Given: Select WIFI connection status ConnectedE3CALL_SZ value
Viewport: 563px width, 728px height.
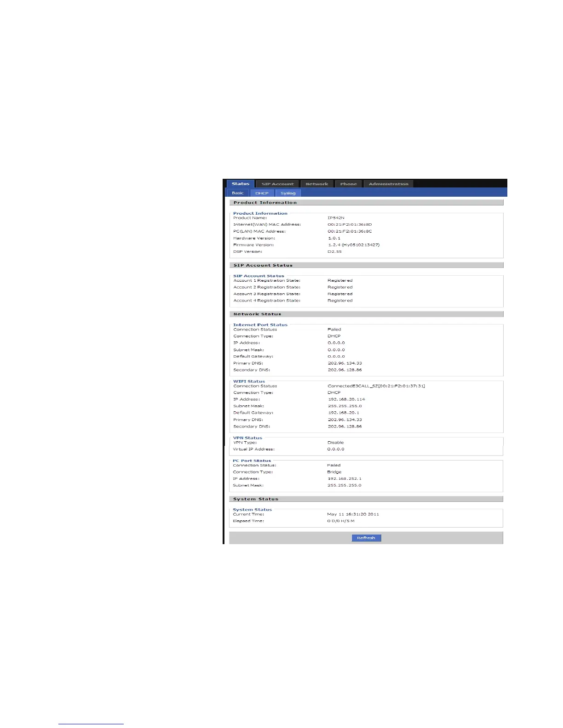Looking at the screenshot, I should coord(376,386).
